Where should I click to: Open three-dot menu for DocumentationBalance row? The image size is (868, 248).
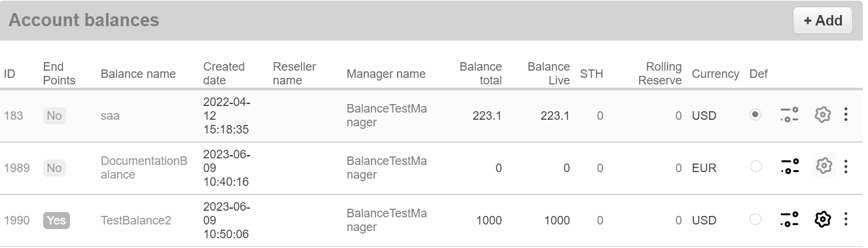[x=846, y=167]
